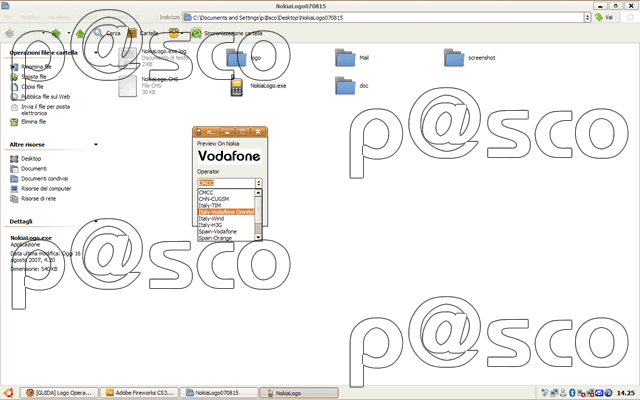Image resolution: width=640 pixels, height=400 pixels.
Task: Expand the address bar dropdown arrow
Action: coord(588,18)
